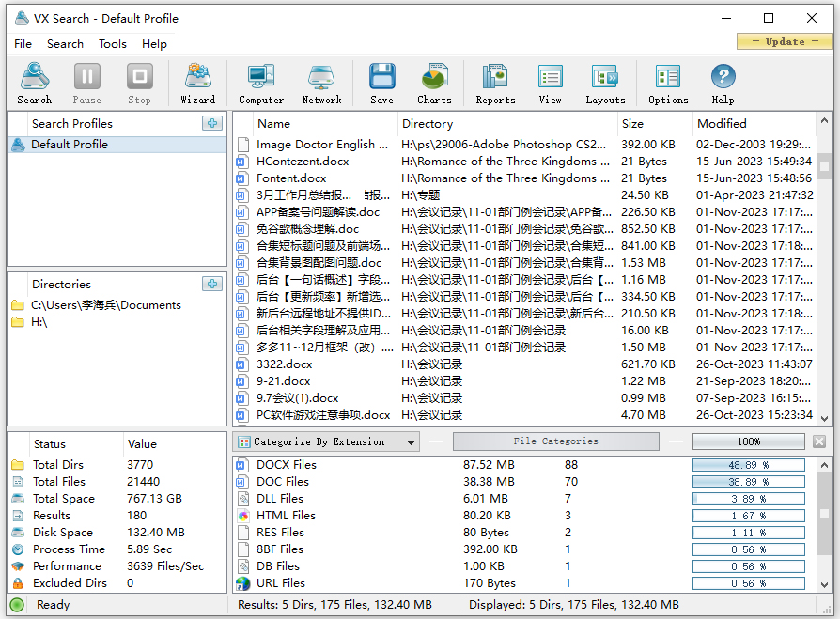Add a new search profile
The width and height of the screenshot is (840, 619).
[212, 123]
